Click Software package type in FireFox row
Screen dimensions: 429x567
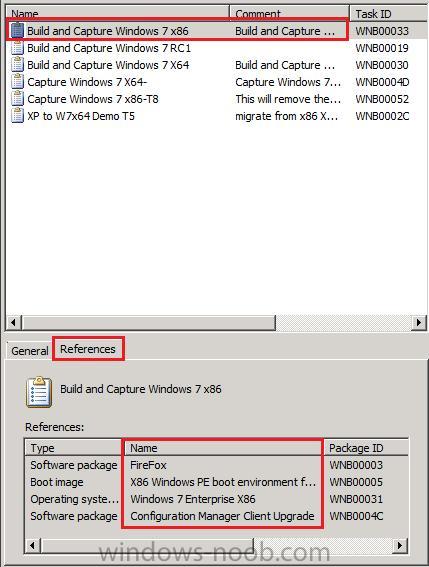pos(74,465)
